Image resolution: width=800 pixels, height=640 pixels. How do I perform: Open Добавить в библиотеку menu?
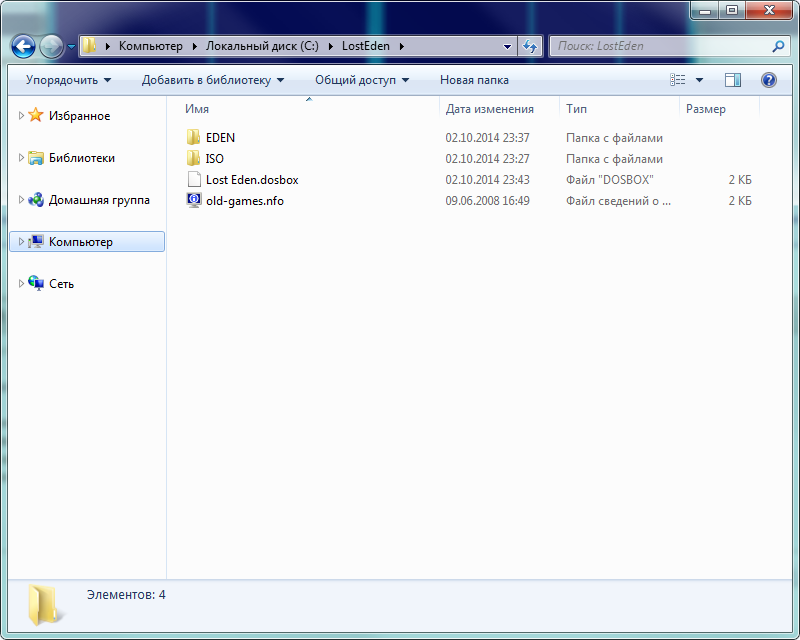213,80
